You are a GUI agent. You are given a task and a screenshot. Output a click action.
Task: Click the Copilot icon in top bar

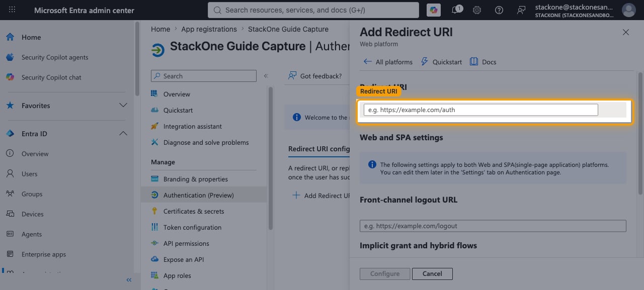[x=433, y=10]
